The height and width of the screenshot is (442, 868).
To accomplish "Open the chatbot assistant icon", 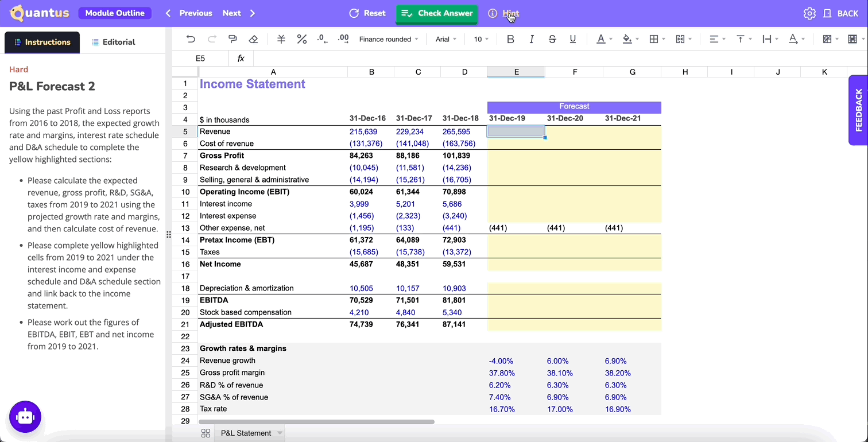I will [x=25, y=416].
